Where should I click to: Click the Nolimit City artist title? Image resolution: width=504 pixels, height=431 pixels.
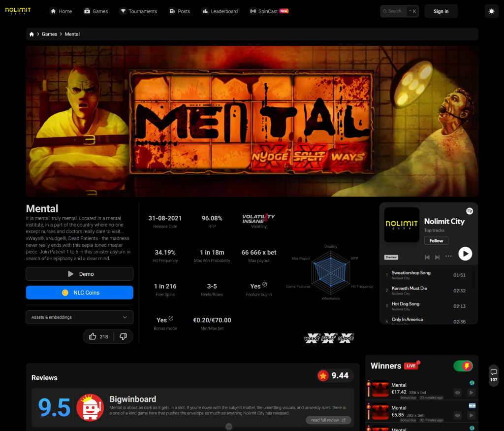[444, 221]
